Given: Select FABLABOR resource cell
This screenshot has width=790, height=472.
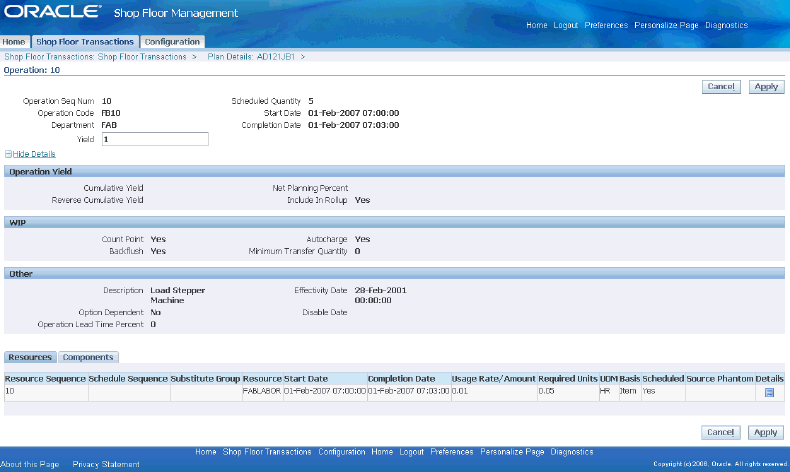Looking at the screenshot, I should click(x=262, y=391).
